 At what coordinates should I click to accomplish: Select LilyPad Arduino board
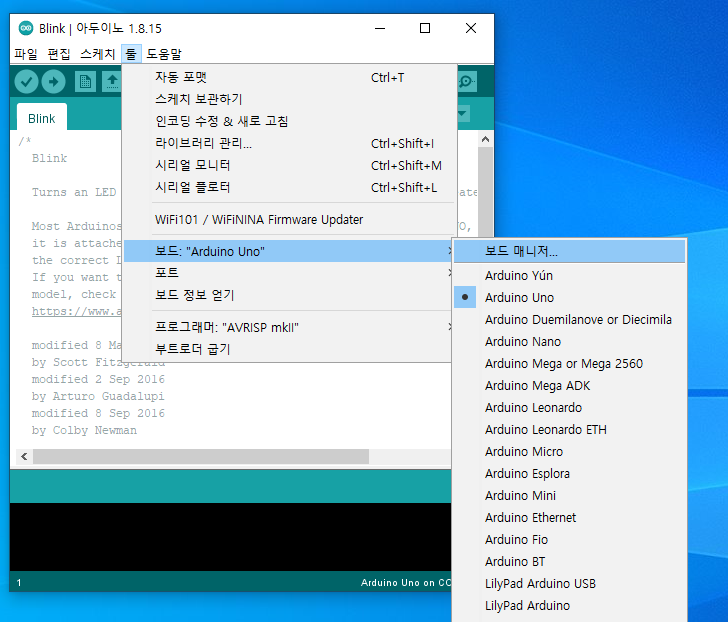569,606
